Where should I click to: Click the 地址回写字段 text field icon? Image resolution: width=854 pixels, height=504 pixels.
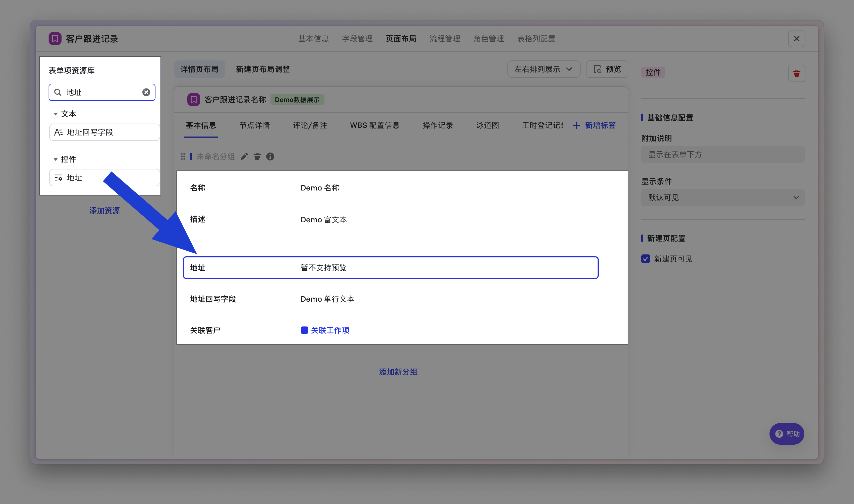click(58, 132)
